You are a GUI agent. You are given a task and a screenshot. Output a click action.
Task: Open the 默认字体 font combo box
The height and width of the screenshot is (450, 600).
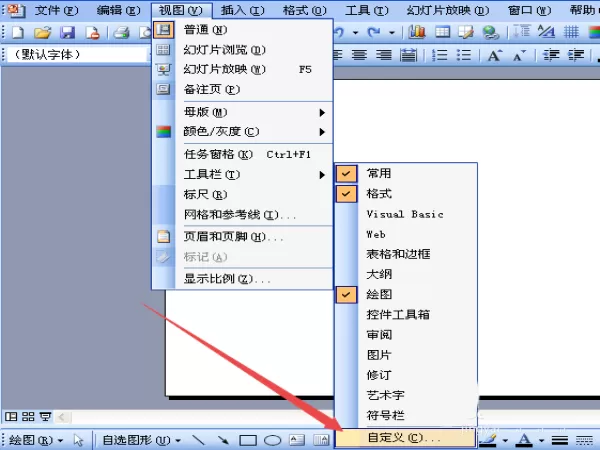(x=78, y=55)
